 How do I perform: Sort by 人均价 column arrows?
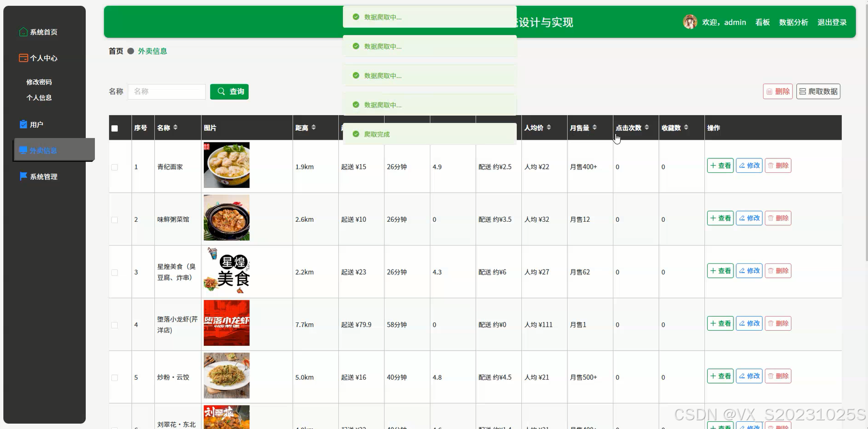pyautogui.click(x=549, y=127)
